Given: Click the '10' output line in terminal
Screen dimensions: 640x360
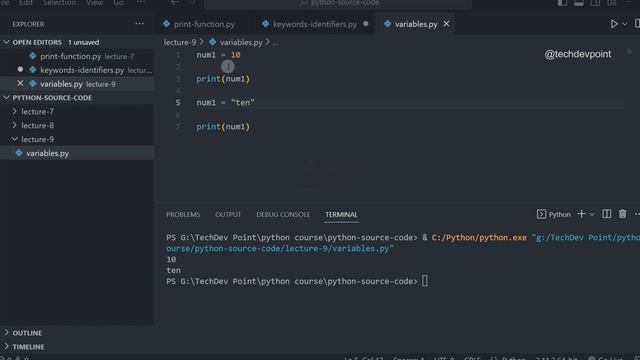Looking at the screenshot, I should pos(171,259).
